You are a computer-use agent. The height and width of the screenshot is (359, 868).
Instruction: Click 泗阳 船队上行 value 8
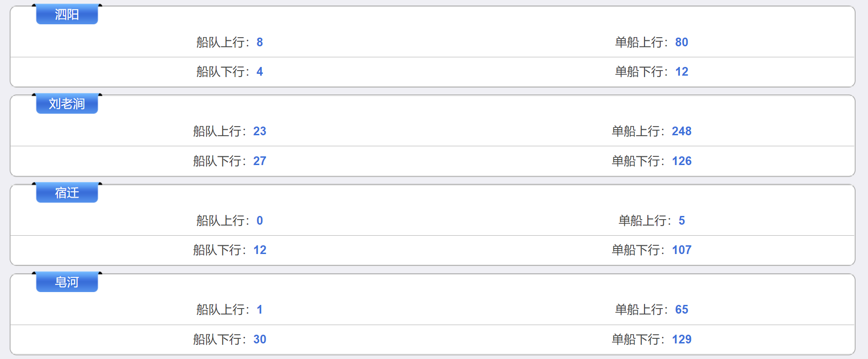(260, 42)
